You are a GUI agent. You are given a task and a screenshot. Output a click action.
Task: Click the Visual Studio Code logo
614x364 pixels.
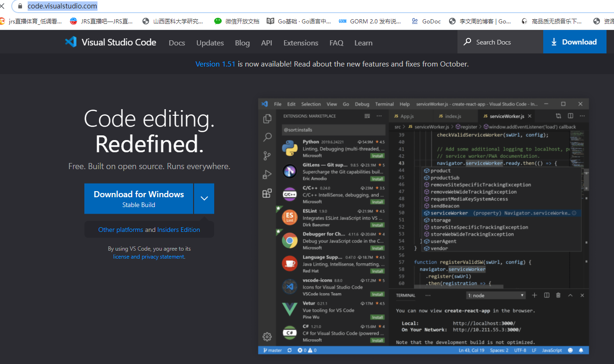(71, 42)
